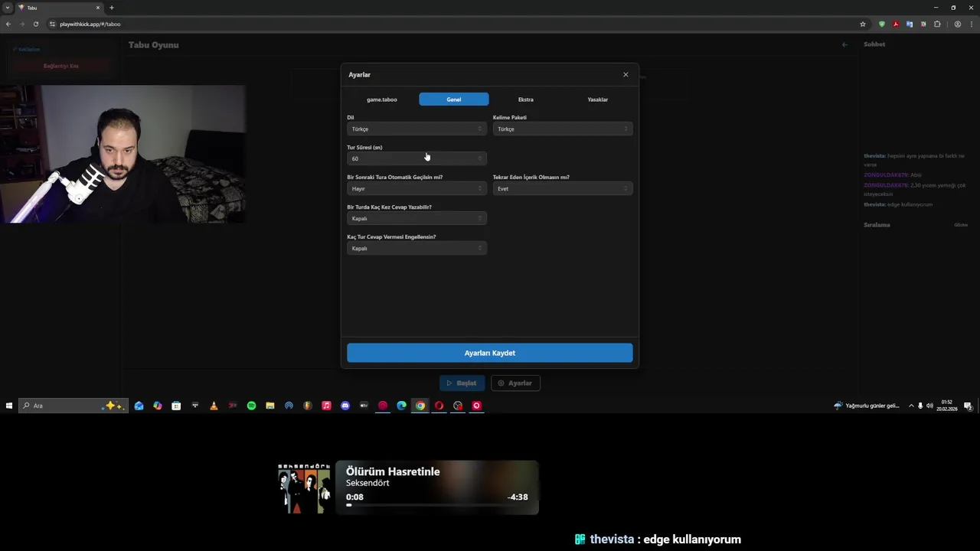Click the Başlat button behind the dialog

point(462,383)
